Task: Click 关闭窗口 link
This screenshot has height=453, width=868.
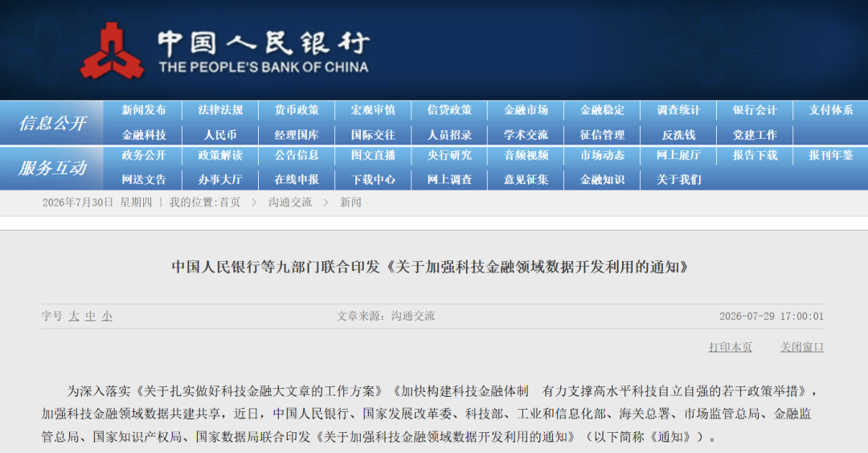Action: 801,347
